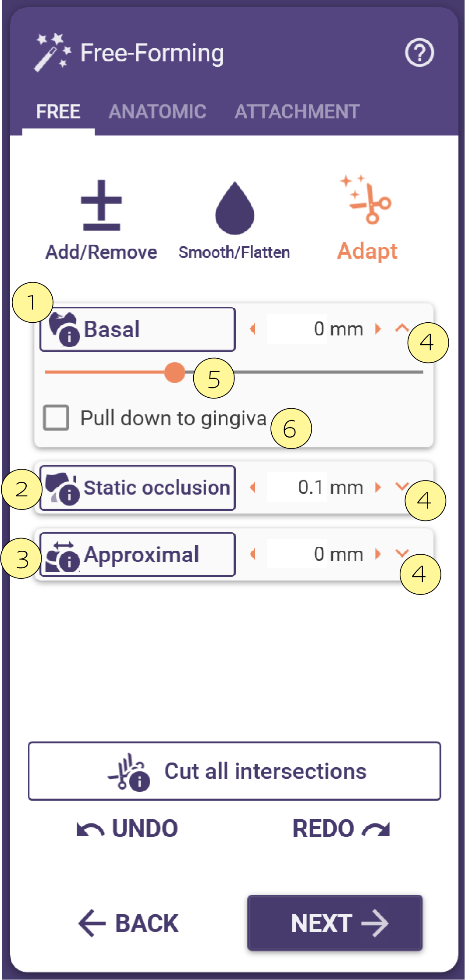Select the Add/Remove tool icon

[101, 205]
